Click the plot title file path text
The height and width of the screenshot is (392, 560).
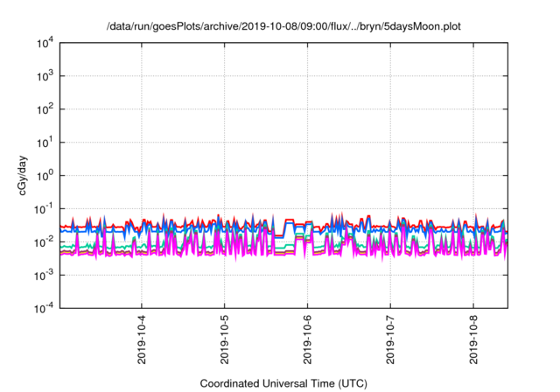coord(283,26)
